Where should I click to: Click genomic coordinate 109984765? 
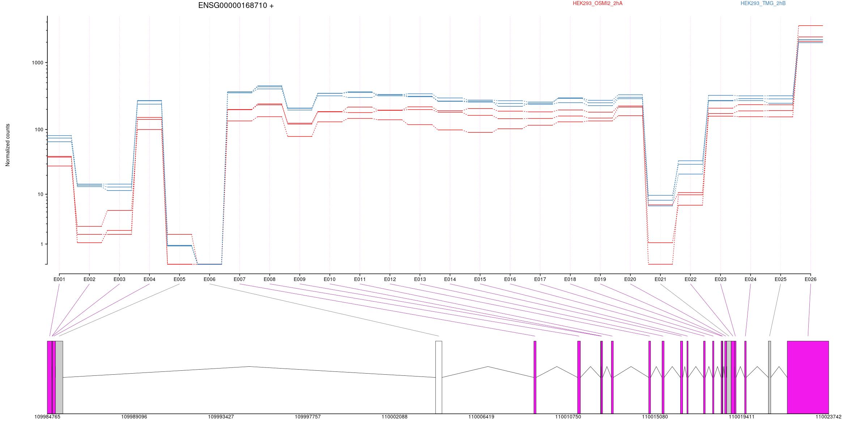(x=47, y=417)
